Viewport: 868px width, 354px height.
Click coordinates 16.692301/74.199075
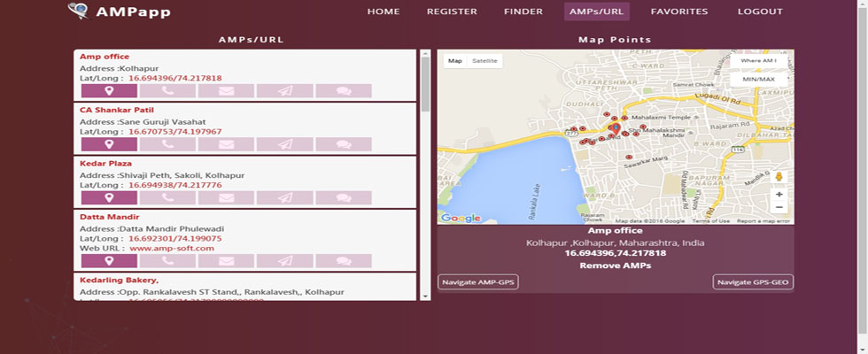tap(175, 239)
